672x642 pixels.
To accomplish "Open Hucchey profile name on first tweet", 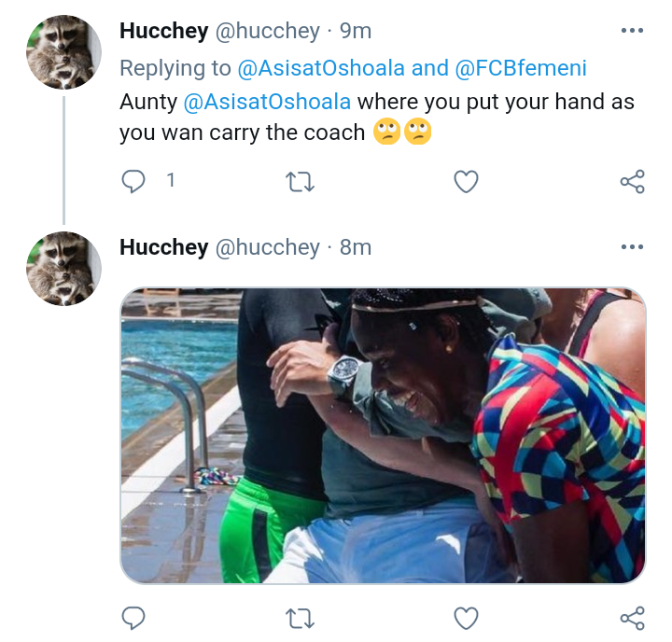I will coord(164,31).
